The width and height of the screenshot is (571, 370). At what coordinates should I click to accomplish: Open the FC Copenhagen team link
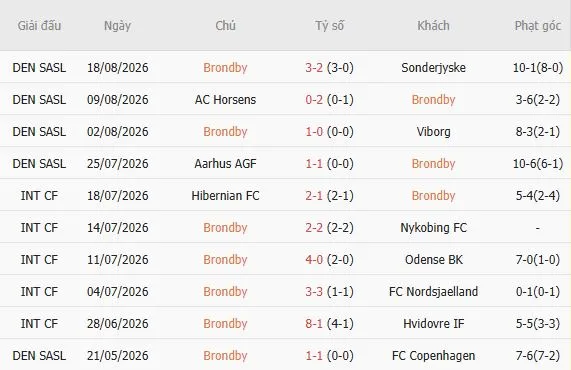click(433, 356)
